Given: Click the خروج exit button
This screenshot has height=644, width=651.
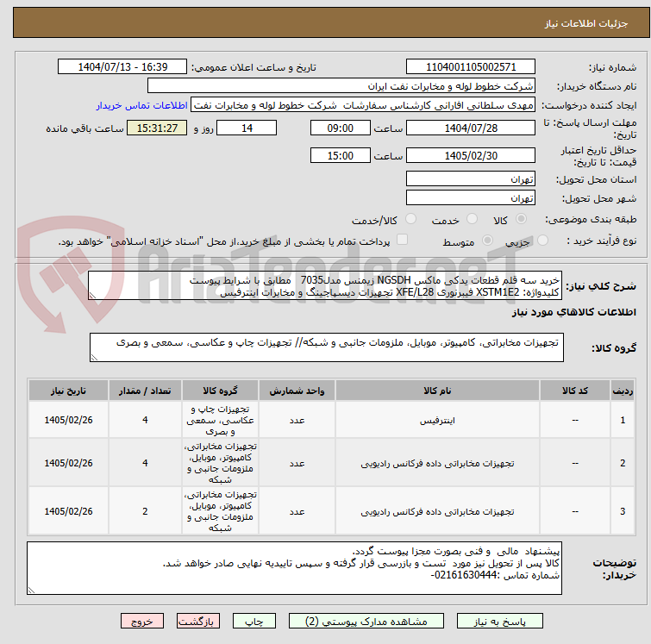Looking at the screenshot, I should click(142, 622).
